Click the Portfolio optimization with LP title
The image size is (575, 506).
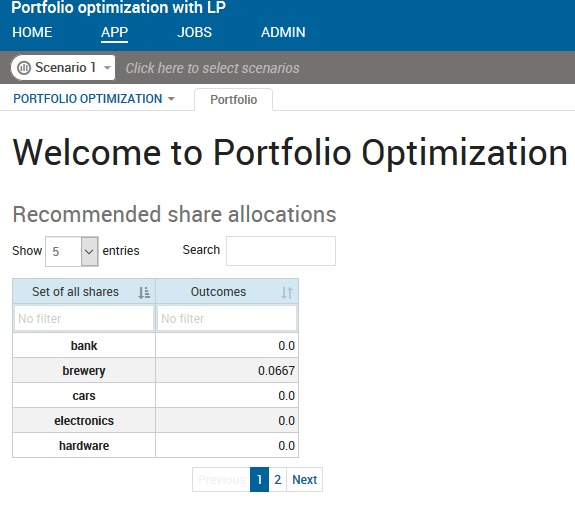pyautogui.click(x=118, y=7)
